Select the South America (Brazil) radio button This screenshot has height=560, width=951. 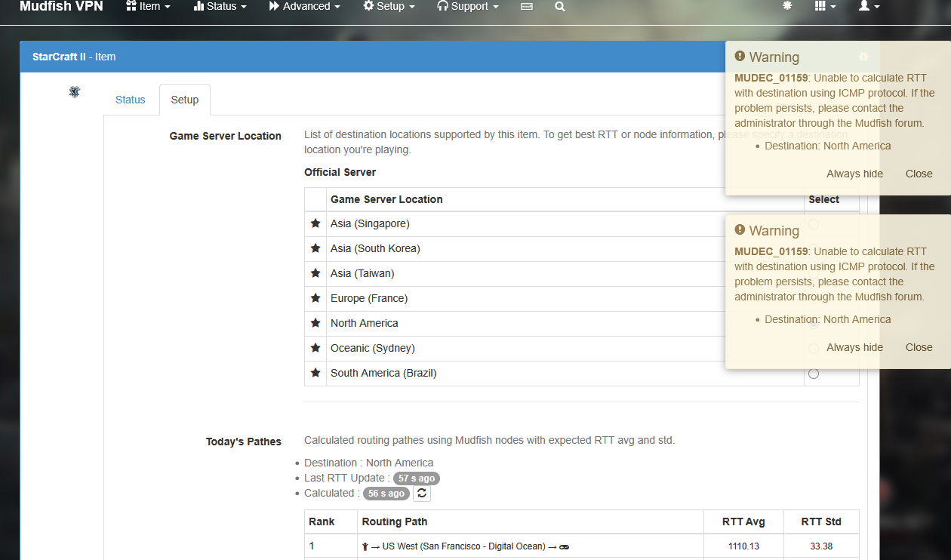pyautogui.click(x=814, y=374)
